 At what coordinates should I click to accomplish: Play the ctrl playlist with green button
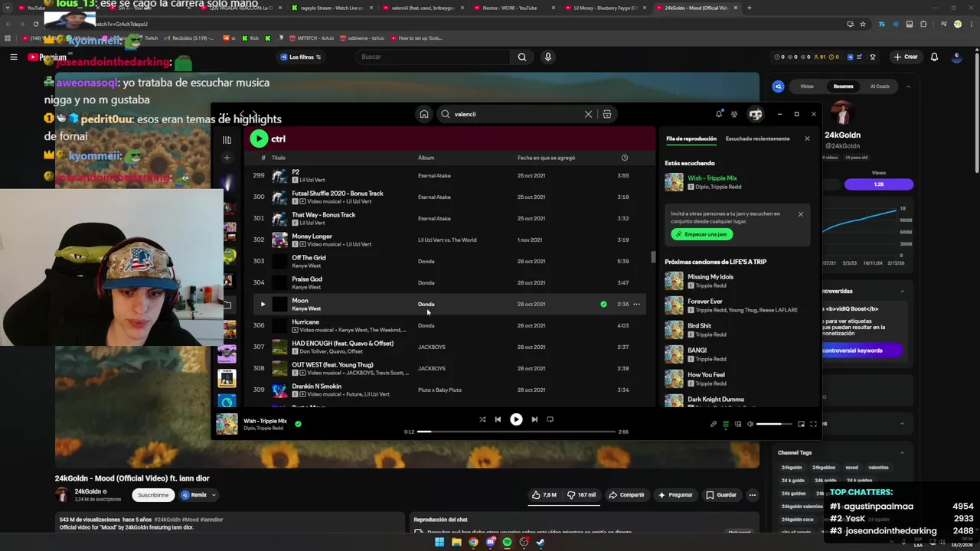[259, 139]
